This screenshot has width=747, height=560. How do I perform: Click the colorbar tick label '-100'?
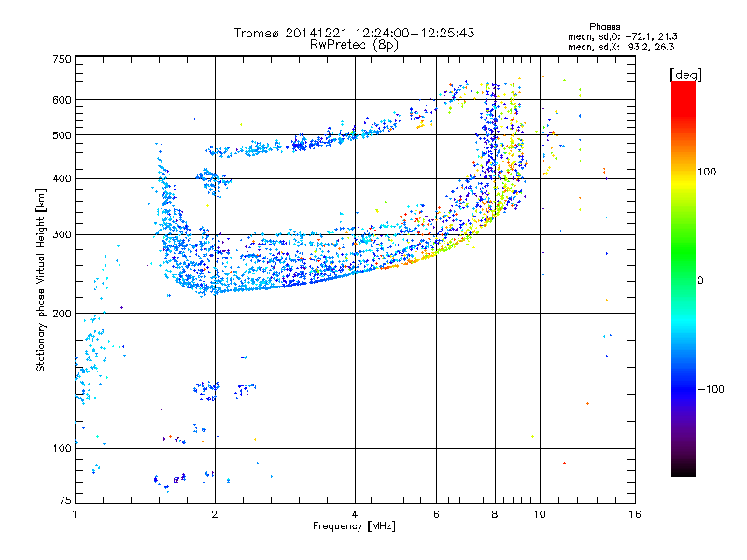(x=712, y=389)
